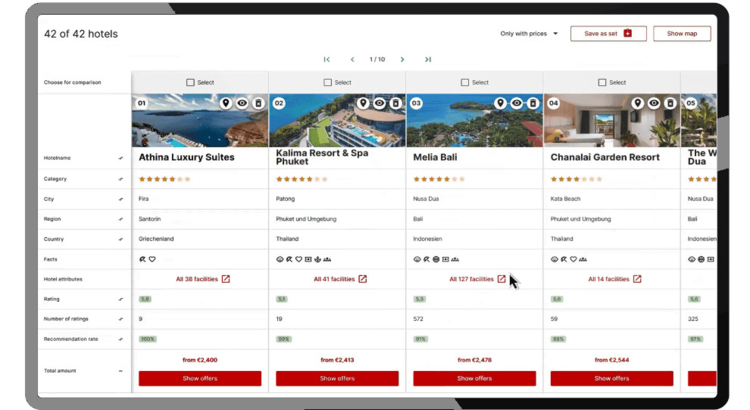
Task: Click first fact icon in Melia Bali row
Action: 417,259
